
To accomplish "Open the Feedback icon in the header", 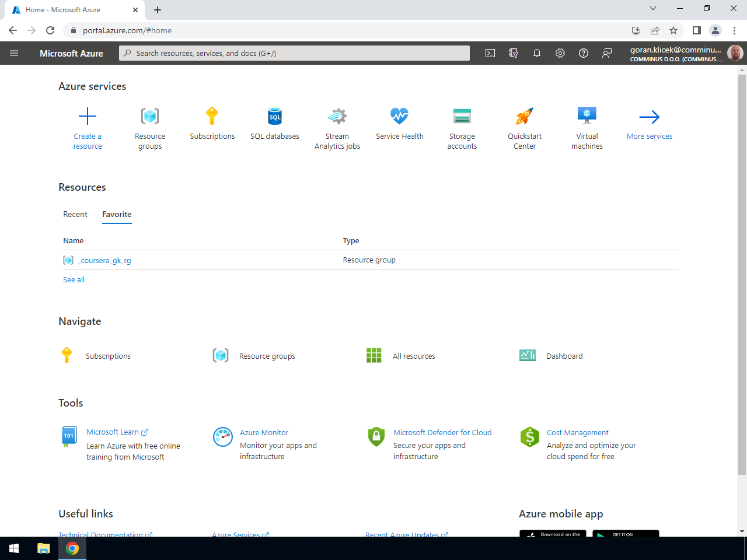I will coord(607,53).
